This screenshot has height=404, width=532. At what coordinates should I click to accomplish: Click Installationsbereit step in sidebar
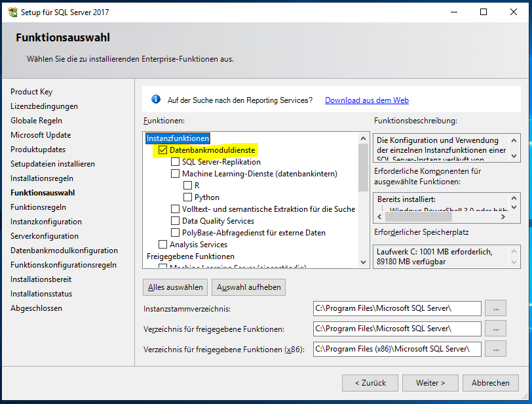(x=41, y=279)
